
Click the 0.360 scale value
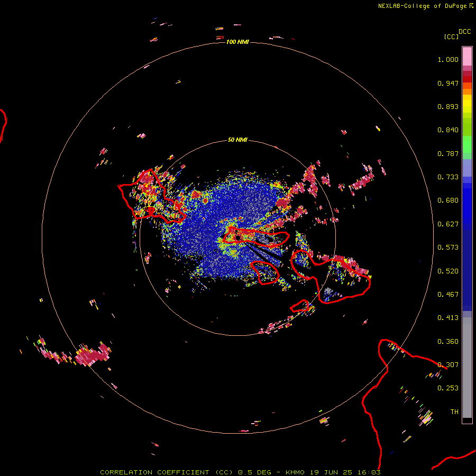pyautogui.click(x=448, y=342)
